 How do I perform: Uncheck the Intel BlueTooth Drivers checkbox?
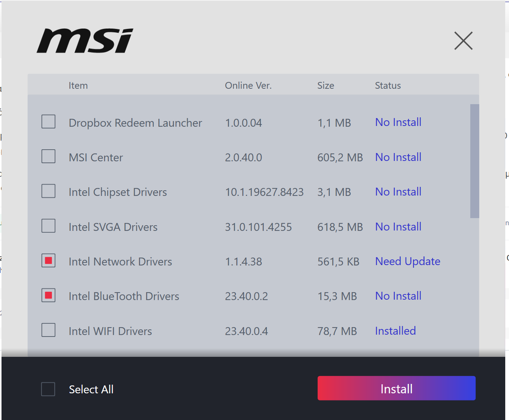click(48, 295)
